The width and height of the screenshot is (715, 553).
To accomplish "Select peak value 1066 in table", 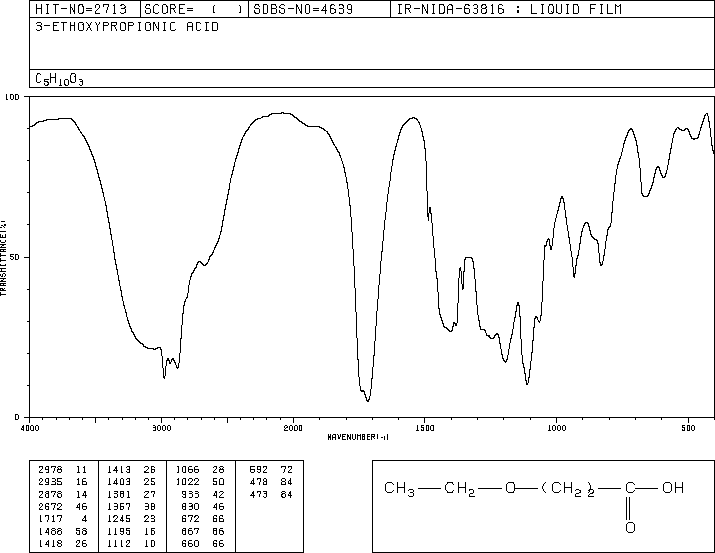I will tap(187, 470).
